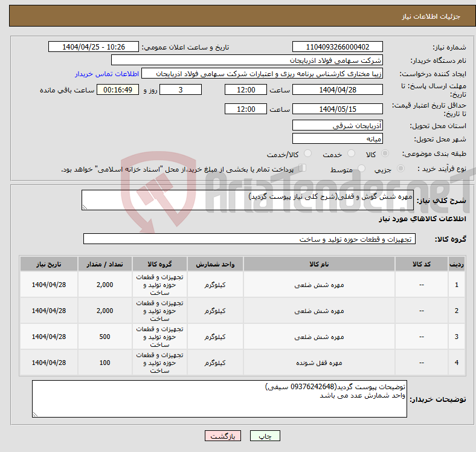Viewport: 476px width, 452px height.
Task: Click quantity 100 in row 4
Action: click(105, 363)
